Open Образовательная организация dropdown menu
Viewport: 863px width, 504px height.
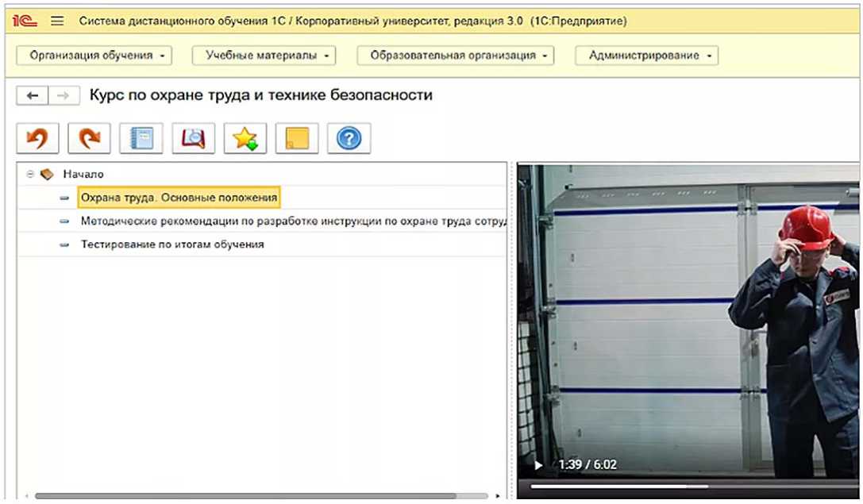455,56
